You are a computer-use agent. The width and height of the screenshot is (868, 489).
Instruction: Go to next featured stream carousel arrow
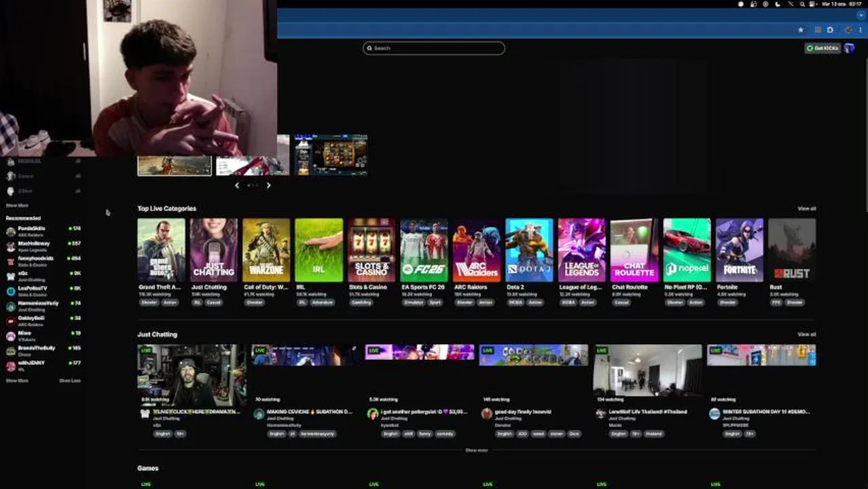268,185
